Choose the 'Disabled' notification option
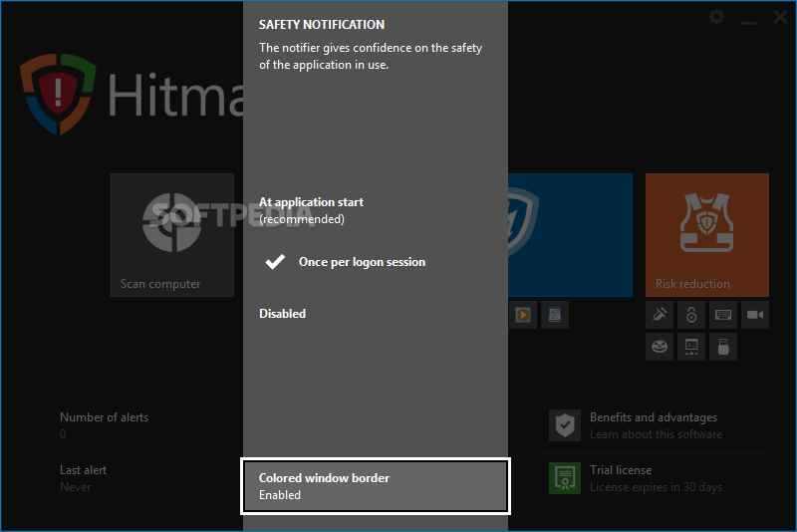 click(282, 314)
